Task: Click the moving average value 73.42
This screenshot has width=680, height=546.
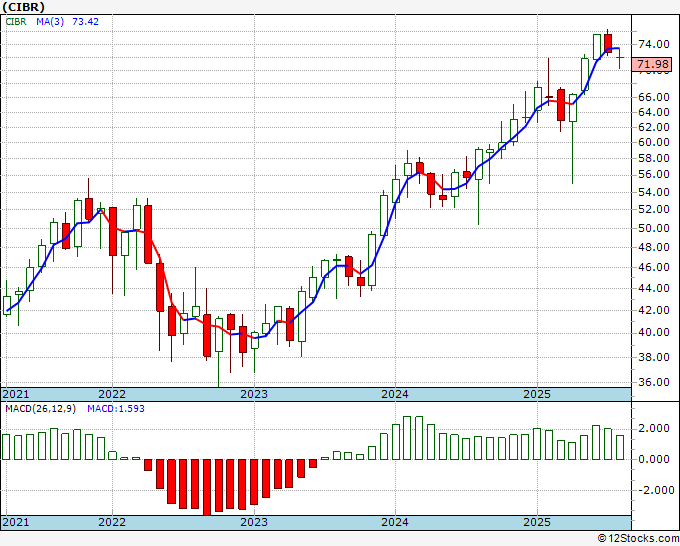Action: pos(85,22)
